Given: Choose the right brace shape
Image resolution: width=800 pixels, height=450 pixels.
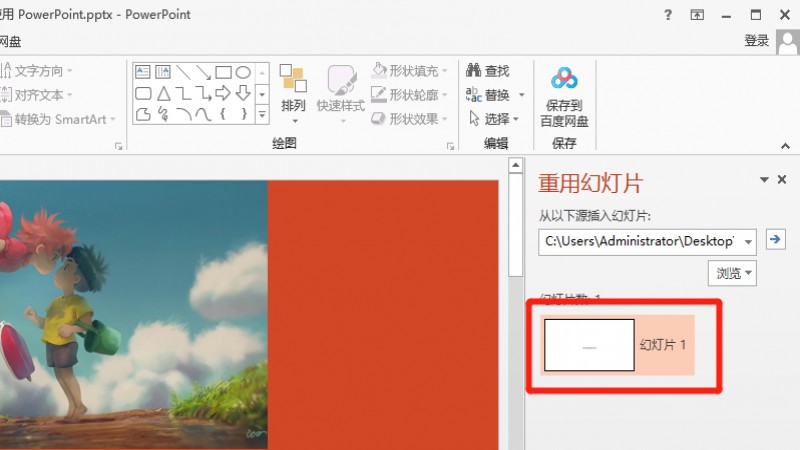Looking at the screenshot, I should point(244,113).
